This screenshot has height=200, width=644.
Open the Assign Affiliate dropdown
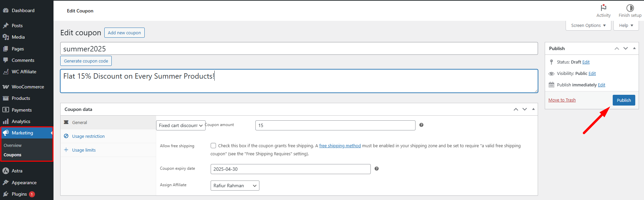tap(235, 186)
